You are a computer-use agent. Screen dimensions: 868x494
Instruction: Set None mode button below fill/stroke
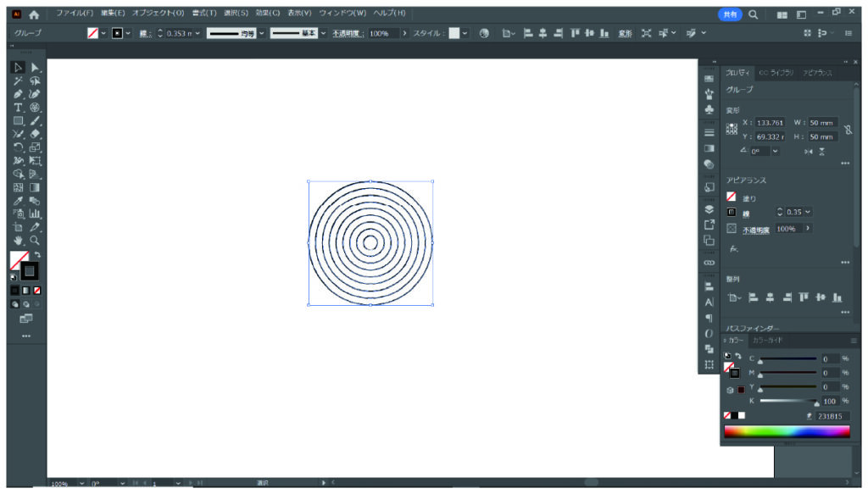pos(37,291)
